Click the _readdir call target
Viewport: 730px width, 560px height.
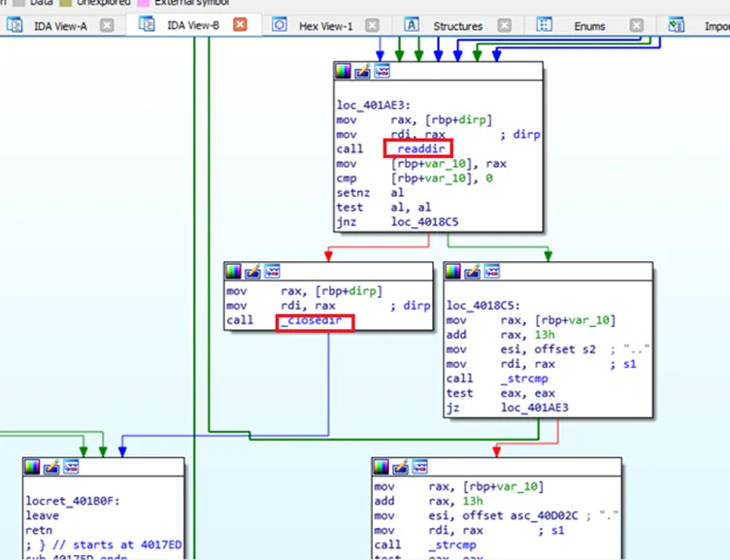418,148
